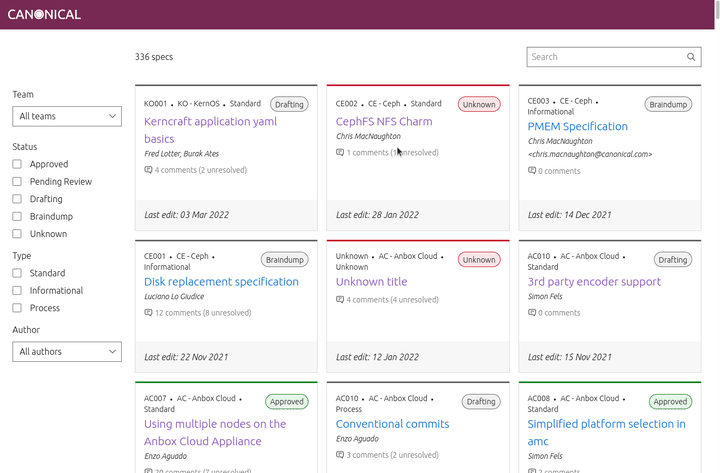Check the Approved status filter

pyautogui.click(x=17, y=164)
